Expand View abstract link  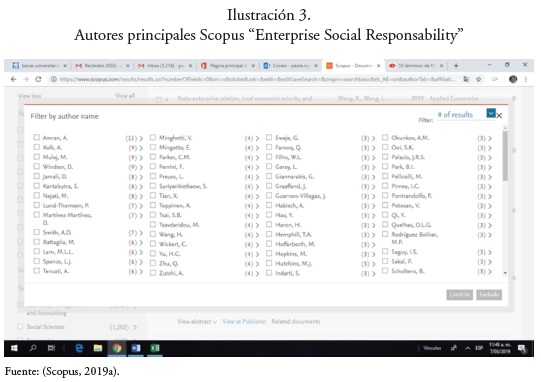tap(197, 321)
